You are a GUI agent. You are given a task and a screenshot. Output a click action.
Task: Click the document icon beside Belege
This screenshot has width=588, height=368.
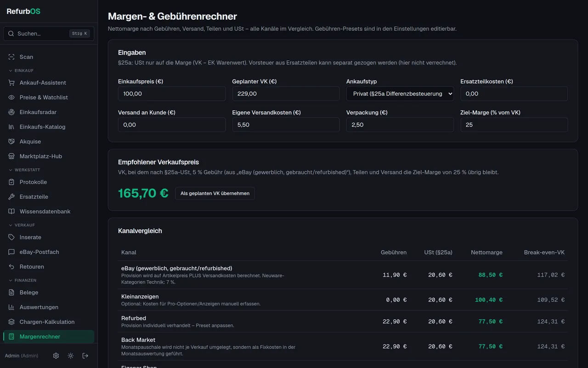pos(11,293)
